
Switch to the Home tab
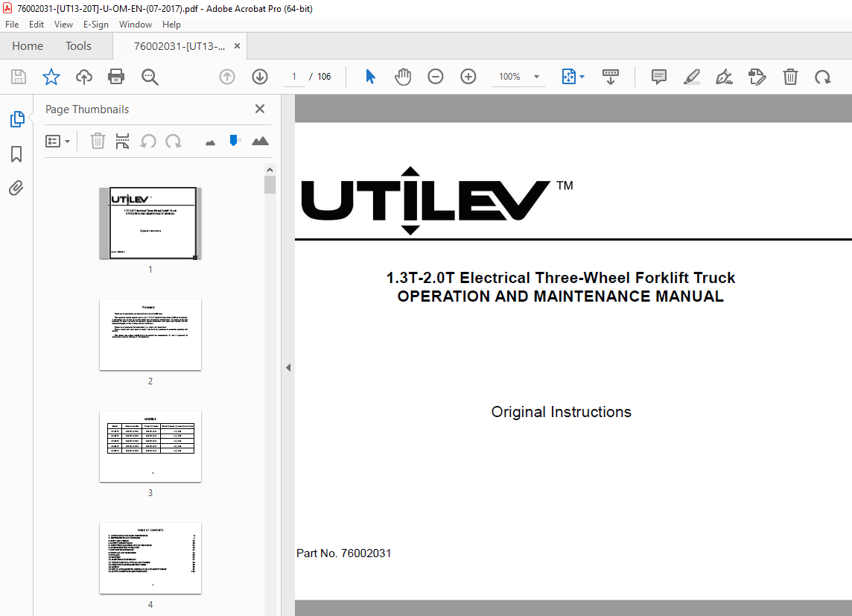coord(27,46)
